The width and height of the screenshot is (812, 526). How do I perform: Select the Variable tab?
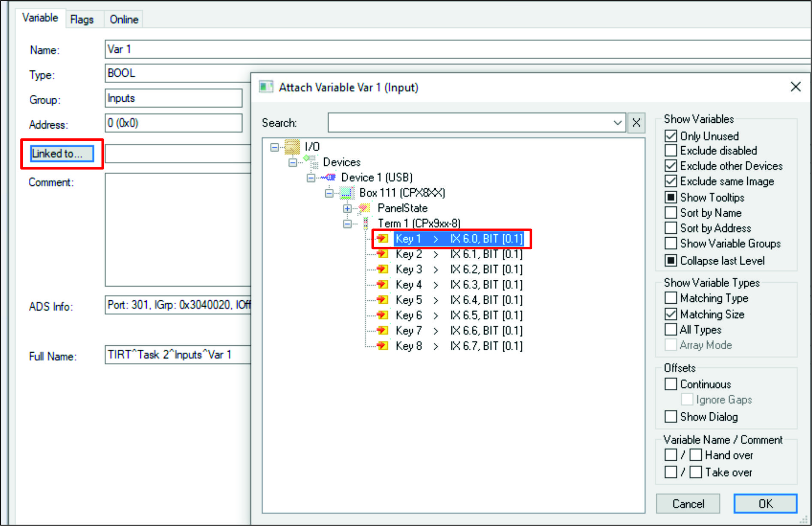[x=40, y=18]
